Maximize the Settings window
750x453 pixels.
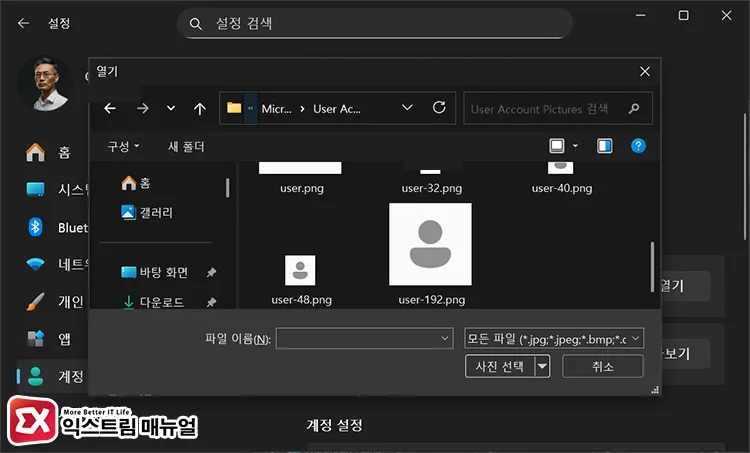pyautogui.click(x=684, y=15)
